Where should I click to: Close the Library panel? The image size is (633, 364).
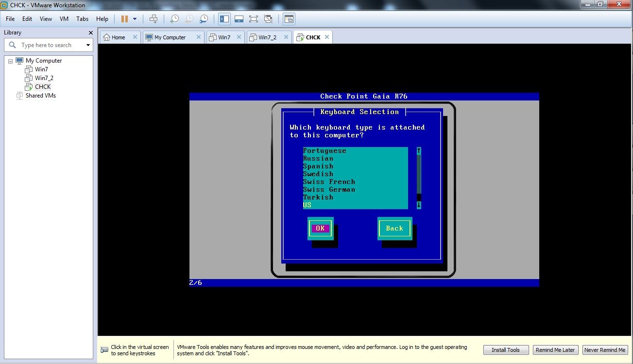pyautogui.click(x=90, y=33)
